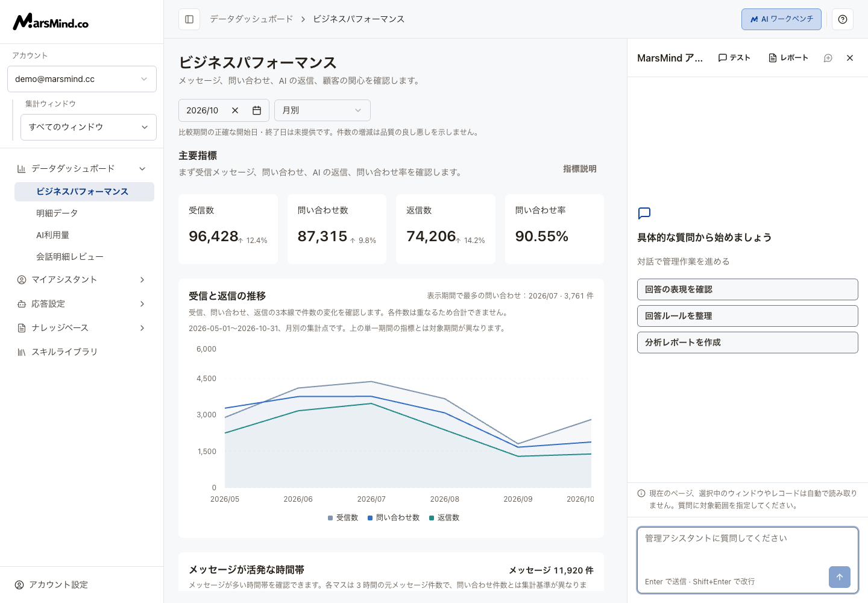Click the 受信数 96,428 metric card
This screenshot has height=603, width=868.
(x=228, y=229)
